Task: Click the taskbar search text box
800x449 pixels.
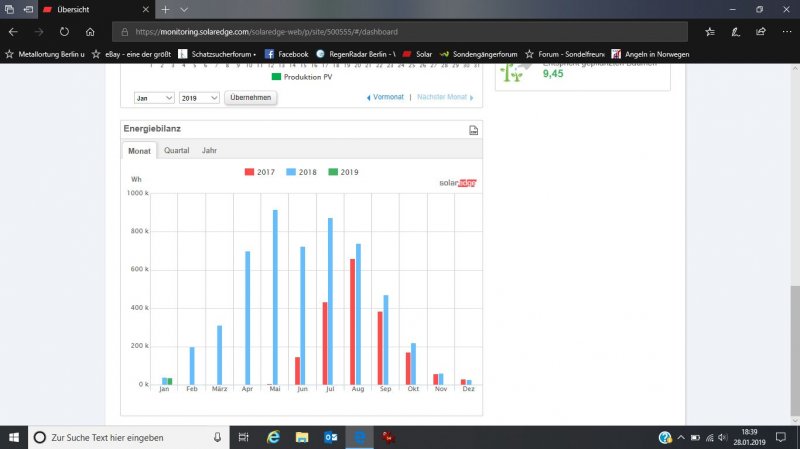Action: [x=129, y=437]
